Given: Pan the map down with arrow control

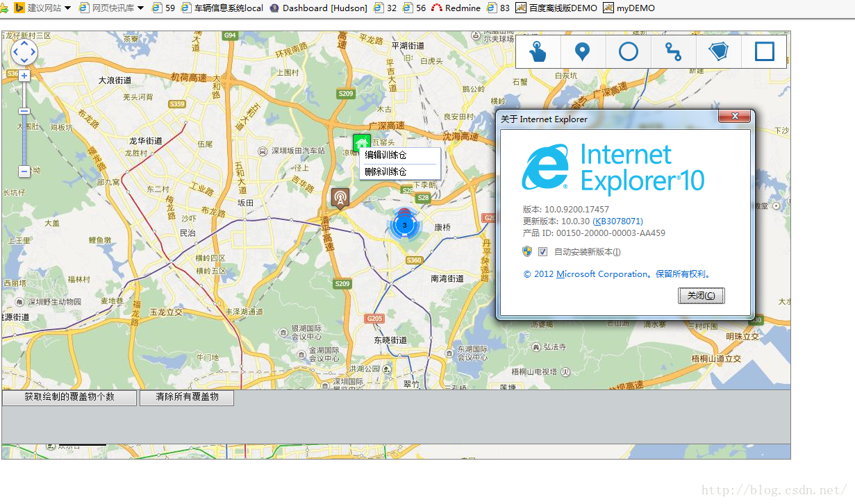Looking at the screenshot, I should pyautogui.click(x=24, y=61).
